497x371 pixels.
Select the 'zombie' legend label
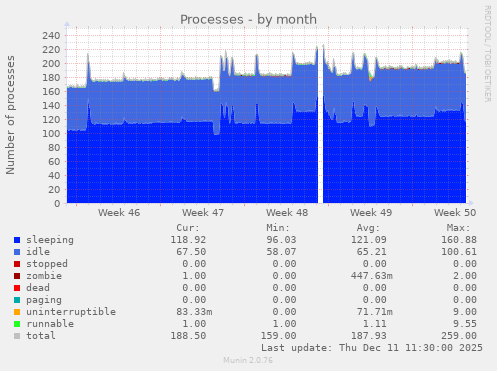point(44,276)
